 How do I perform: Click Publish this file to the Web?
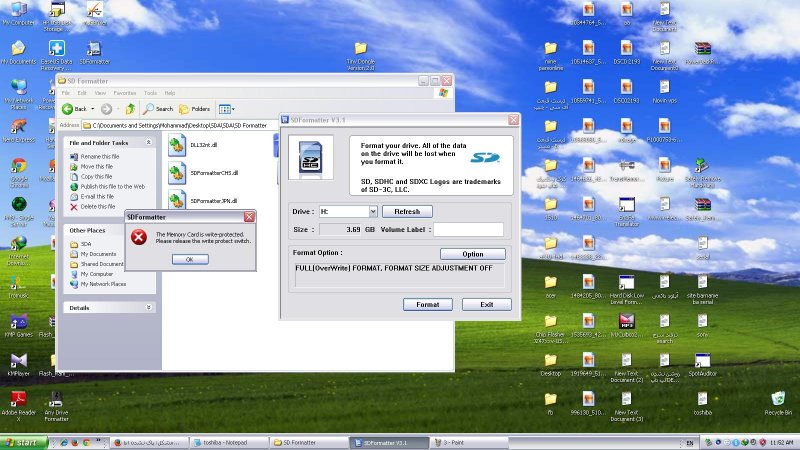[112, 186]
